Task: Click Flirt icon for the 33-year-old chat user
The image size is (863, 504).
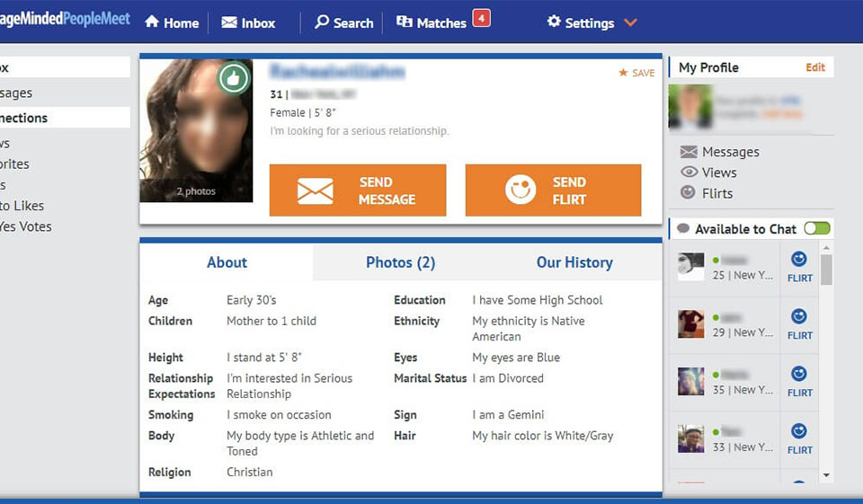Action: [x=799, y=432]
